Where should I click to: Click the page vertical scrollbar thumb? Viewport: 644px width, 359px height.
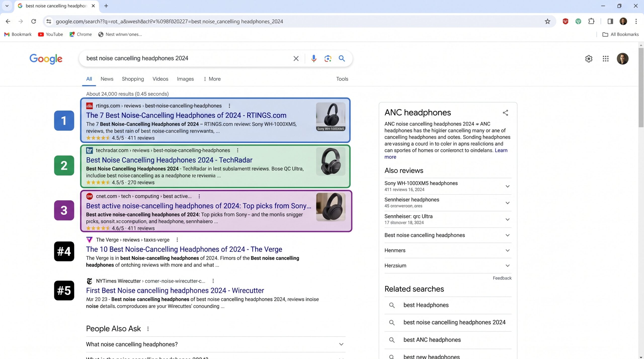[641, 88]
